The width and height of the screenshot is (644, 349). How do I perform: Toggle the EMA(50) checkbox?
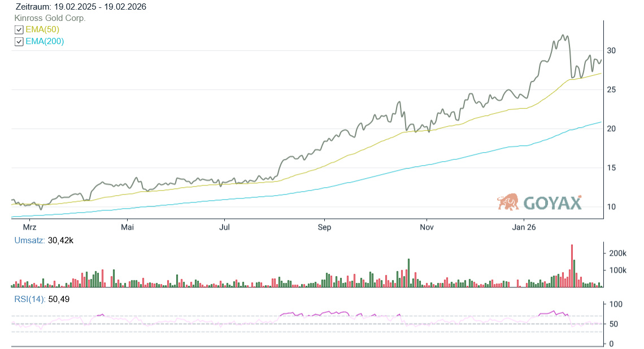pyautogui.click(x=19, y=29)
